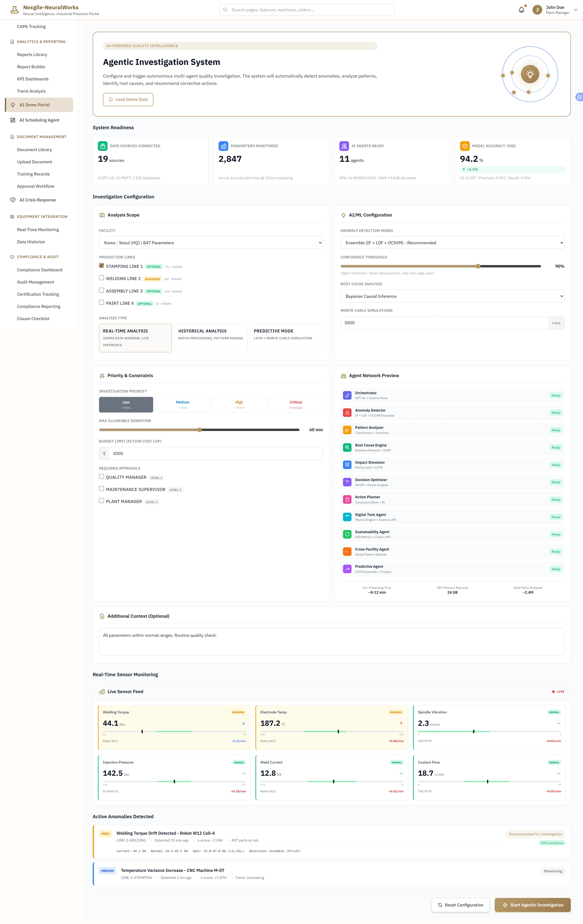Click the Digital Twin Agent icon
This screenshot has width=583, height=924.
tap(347, 517)
